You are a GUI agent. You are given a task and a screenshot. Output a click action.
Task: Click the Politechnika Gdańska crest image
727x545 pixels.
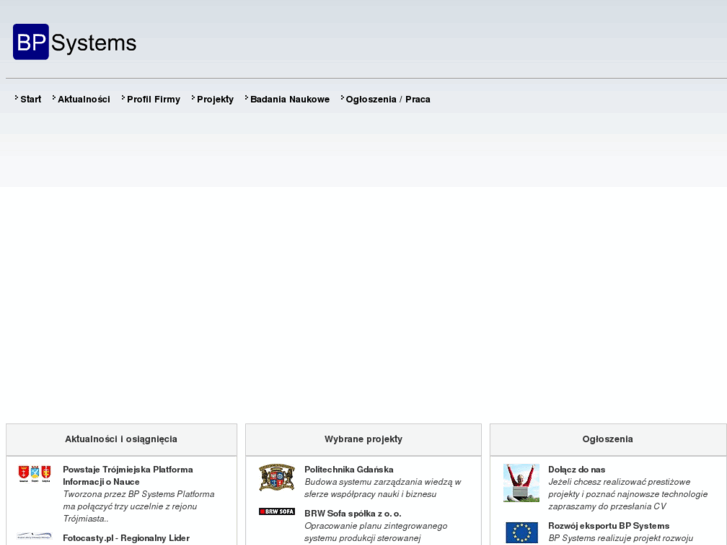pos(277,477)
